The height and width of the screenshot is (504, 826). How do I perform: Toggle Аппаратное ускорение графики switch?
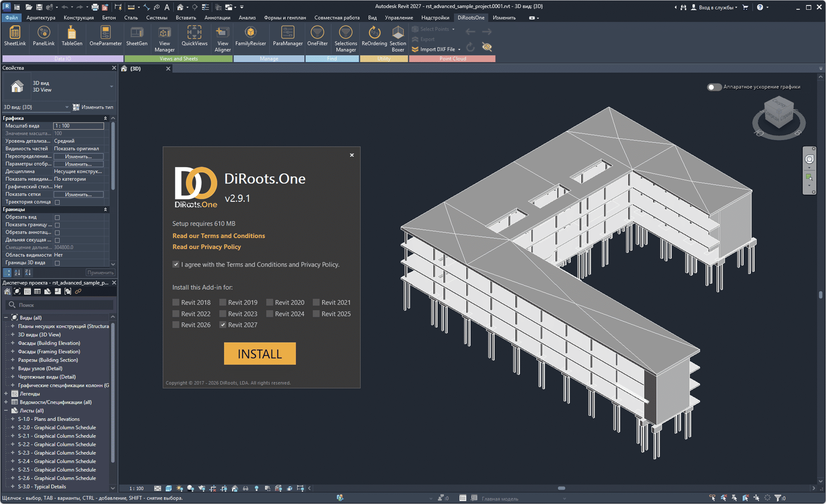tap(714, 87)
